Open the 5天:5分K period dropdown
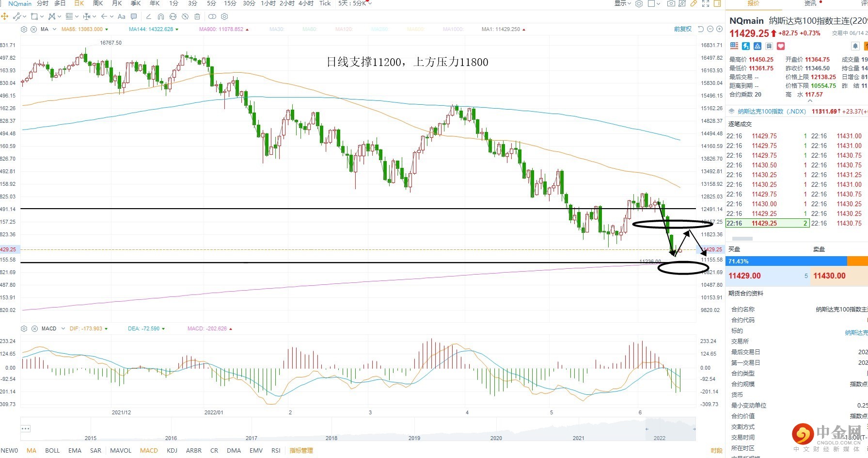This screenshot has height=458, width=868. click(355, 3)
